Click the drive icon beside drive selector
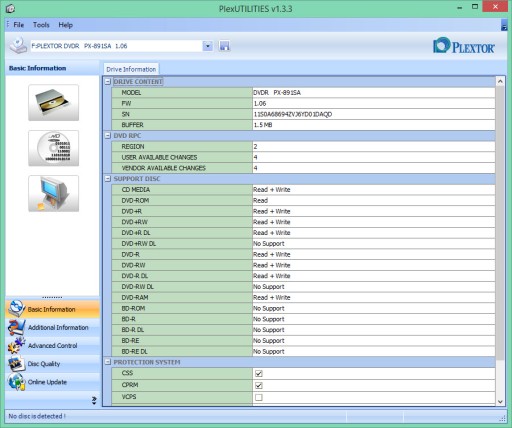The image size is (512, 428). coord(18,45)
